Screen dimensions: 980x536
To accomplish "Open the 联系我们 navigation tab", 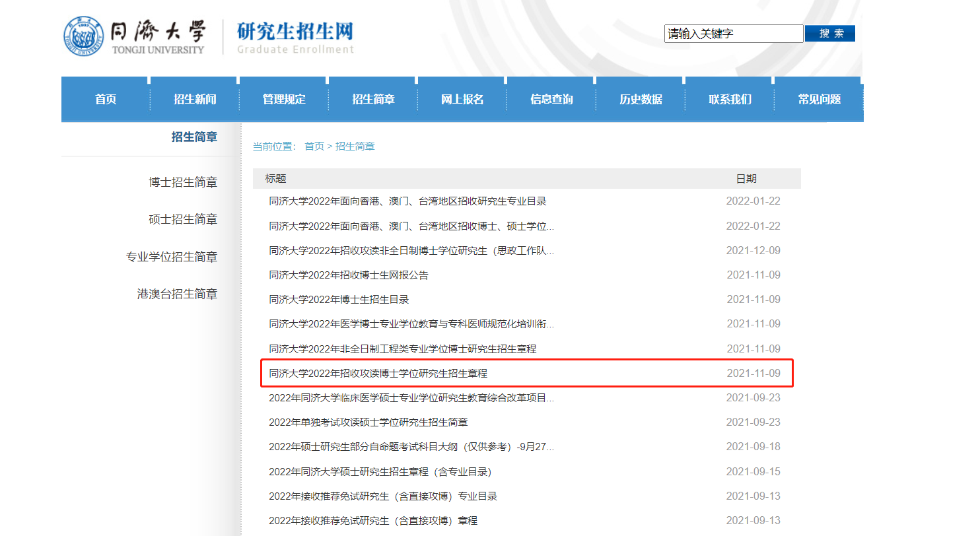I will (730, 100).
